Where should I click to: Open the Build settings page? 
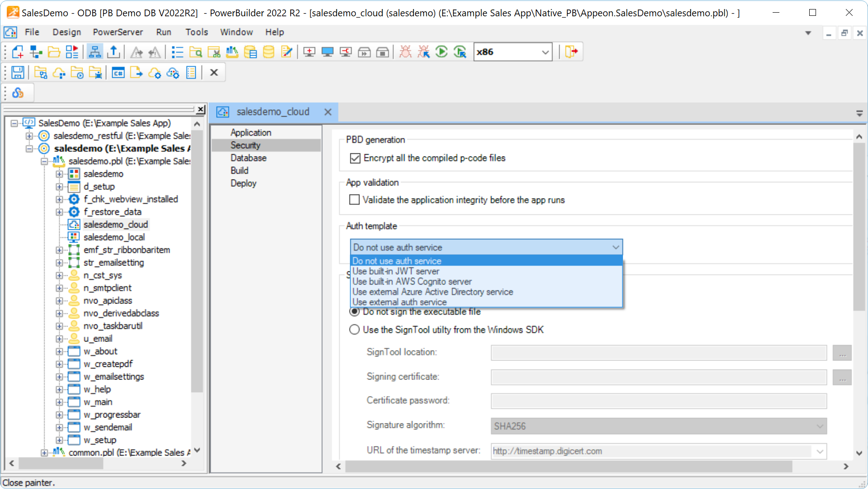(239, 171)
